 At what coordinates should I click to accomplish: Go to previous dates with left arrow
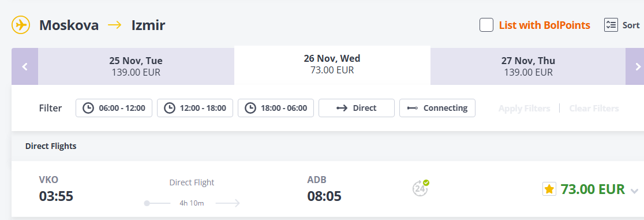[25, 66]
